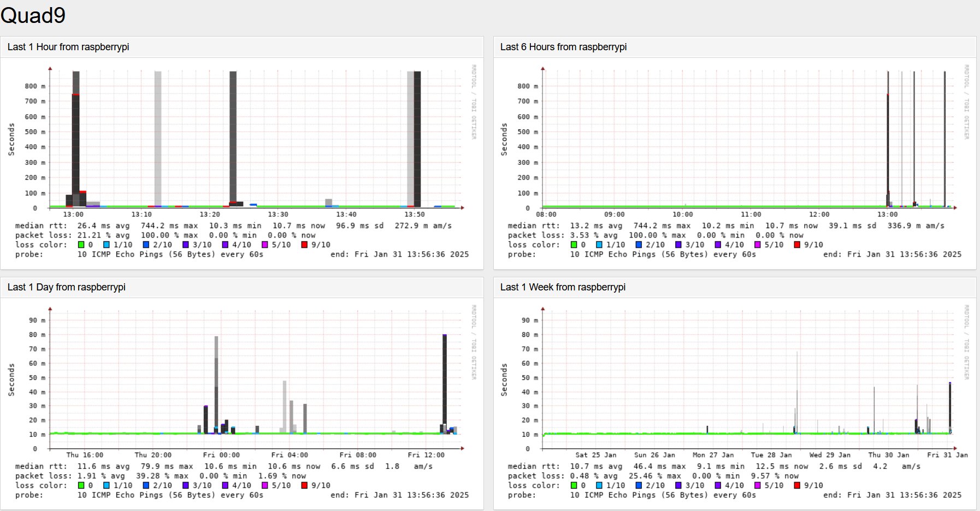
Task: Select the Last 1 Week panel header
Action: pyautogui.click(x=563, y=287)
